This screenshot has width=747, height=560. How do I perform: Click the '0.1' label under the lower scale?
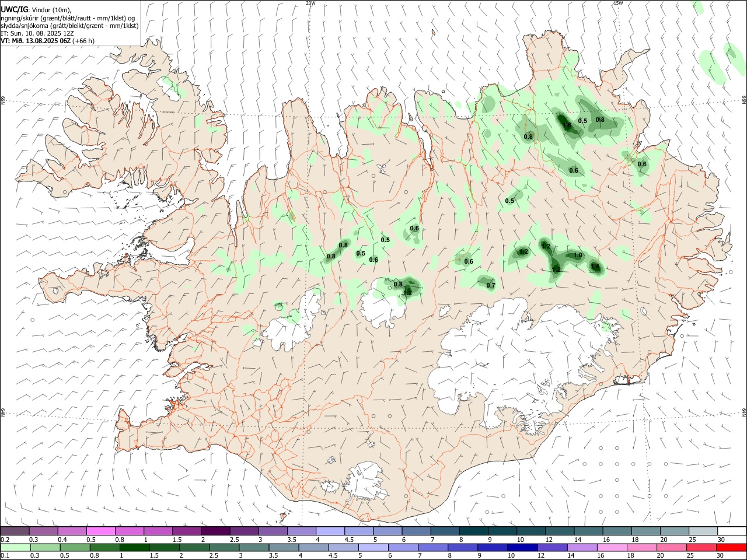coord(6,556)
